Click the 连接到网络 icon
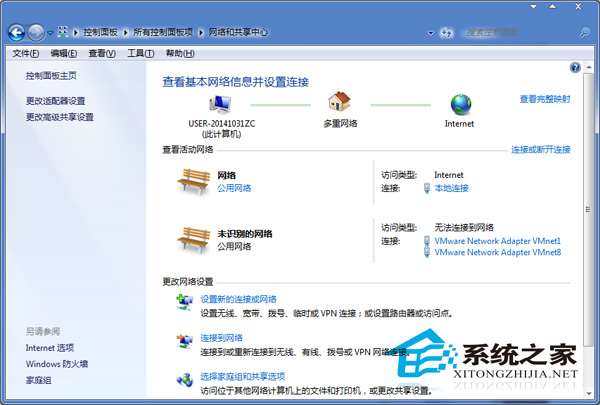The height and width of the screenshot is (405, 600). [185, 341]
